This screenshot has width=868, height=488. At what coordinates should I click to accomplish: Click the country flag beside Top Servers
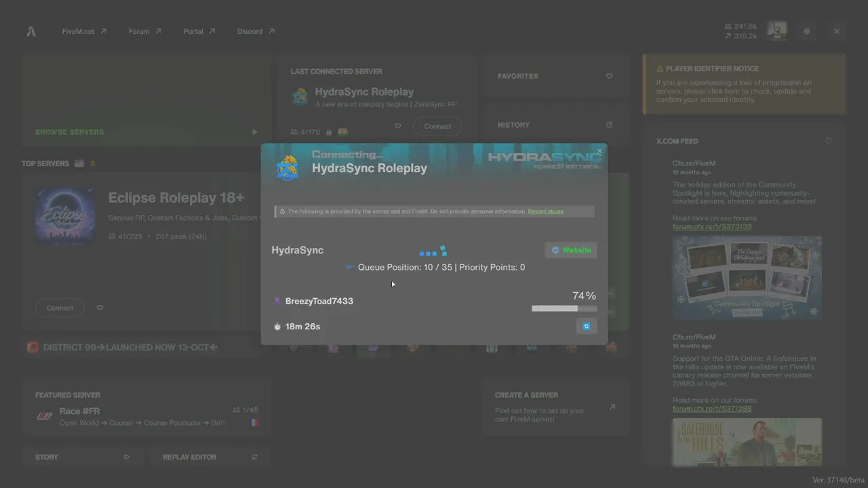click(79, 163)
